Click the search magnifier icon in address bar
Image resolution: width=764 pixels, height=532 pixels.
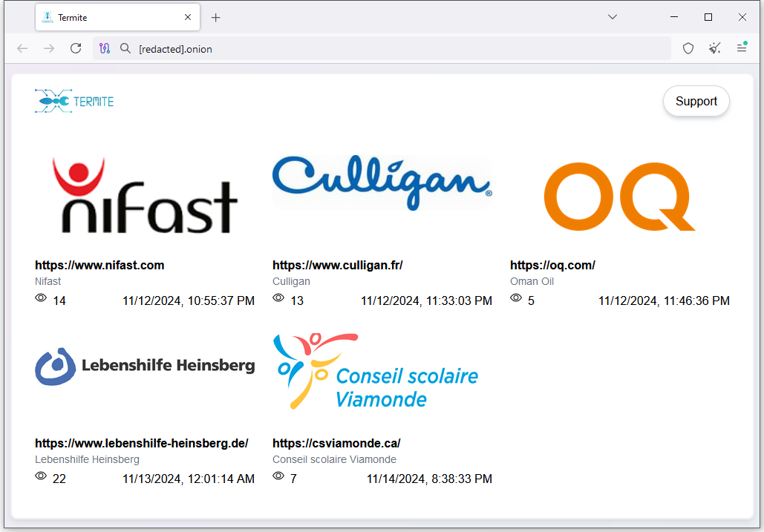click(x=125, y=49)
